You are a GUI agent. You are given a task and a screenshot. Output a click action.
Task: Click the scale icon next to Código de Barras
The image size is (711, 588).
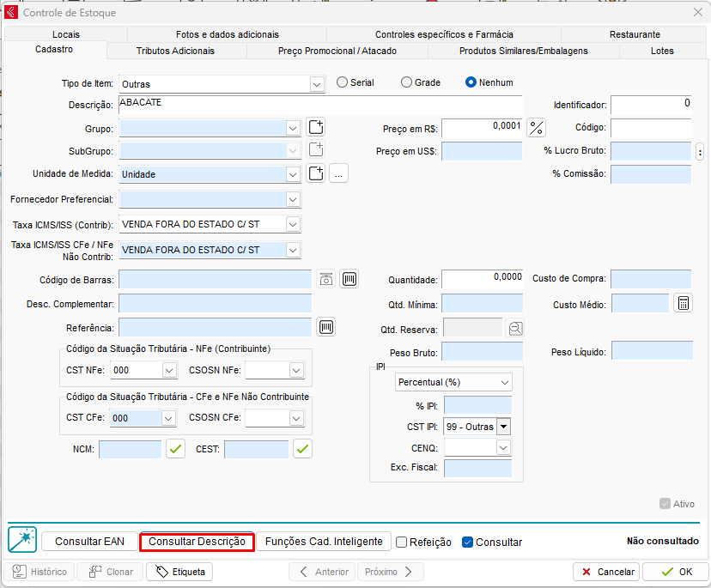[326, 279]
